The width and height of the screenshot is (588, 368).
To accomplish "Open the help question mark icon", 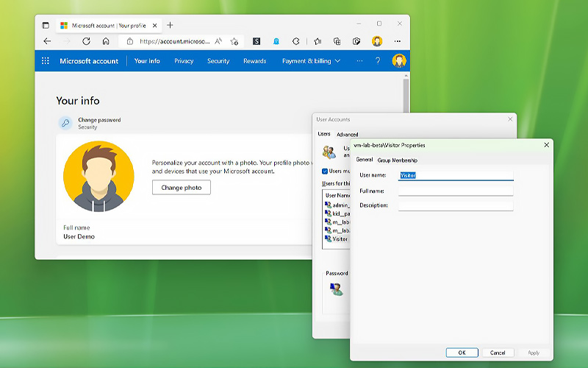I will (x=378, y=61).
